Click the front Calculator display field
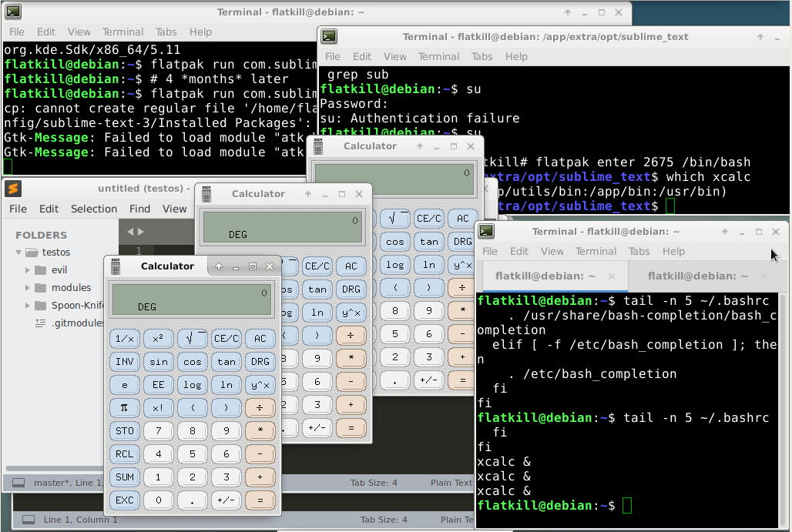Screen dimensions: 792x532 coord(192,299)
